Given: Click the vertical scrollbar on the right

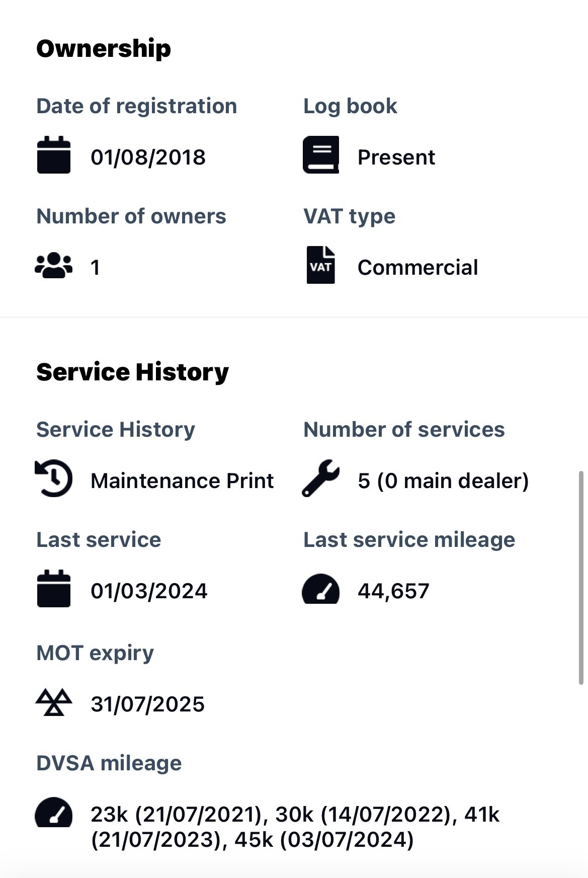Looking at the screenshot, I should 581,578.
